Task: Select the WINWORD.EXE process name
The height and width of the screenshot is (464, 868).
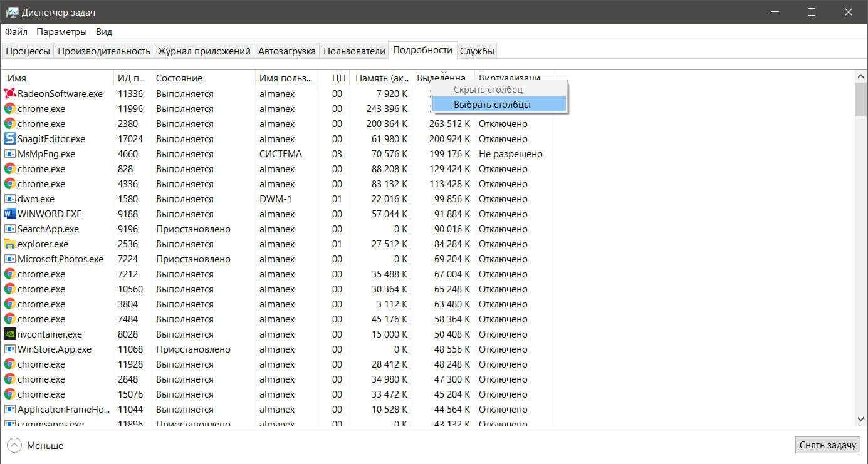Action: [x=50, y=214]
